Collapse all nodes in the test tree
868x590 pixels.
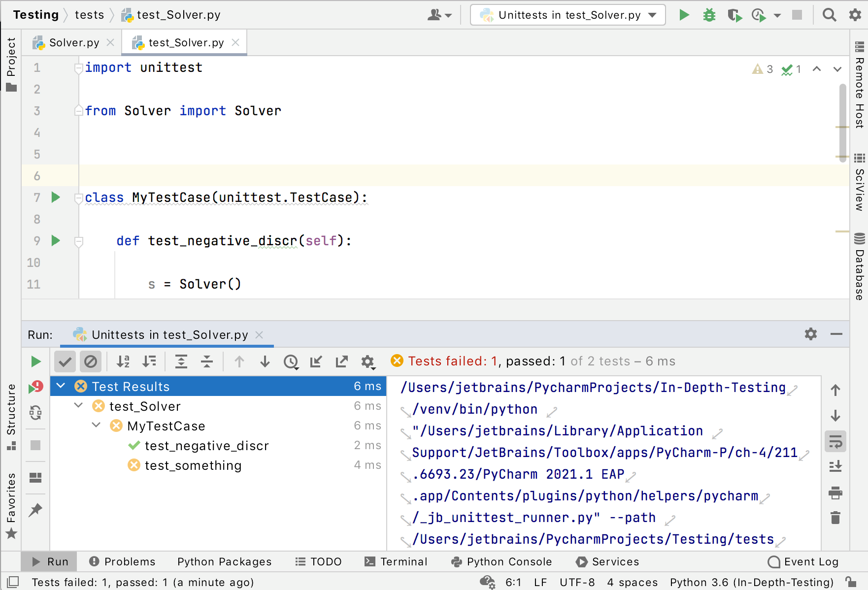[x=207, y=361]
